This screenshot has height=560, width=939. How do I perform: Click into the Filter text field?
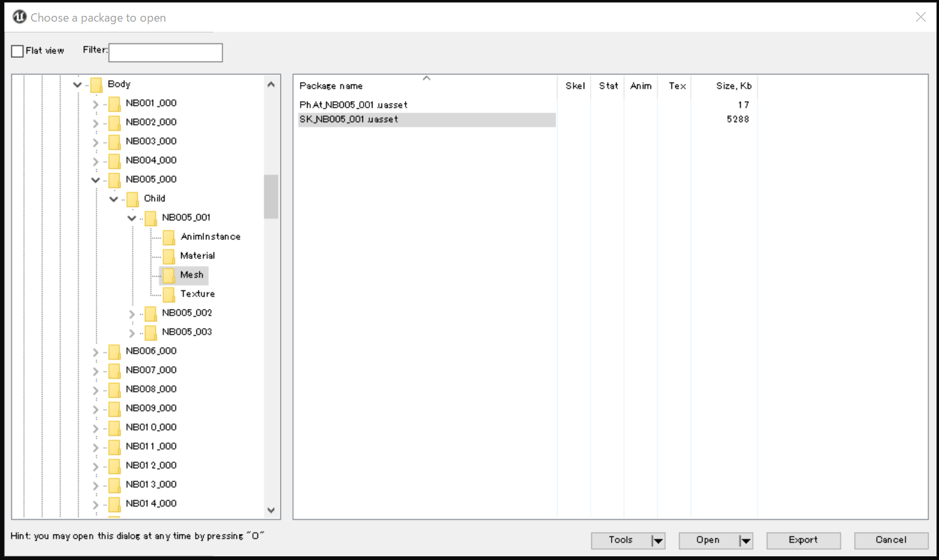[x=165, y=53]
